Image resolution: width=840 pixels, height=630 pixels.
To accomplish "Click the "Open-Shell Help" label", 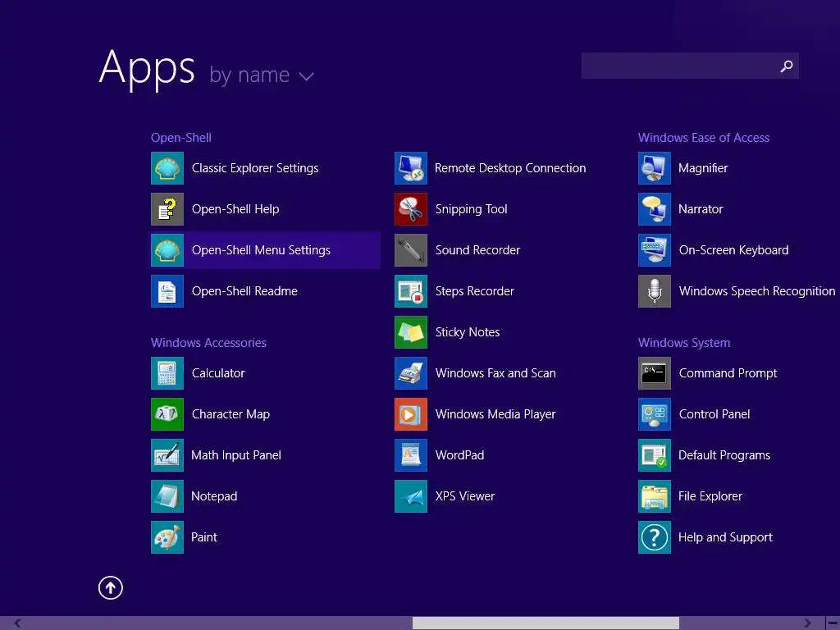I will tap(235, 209).
